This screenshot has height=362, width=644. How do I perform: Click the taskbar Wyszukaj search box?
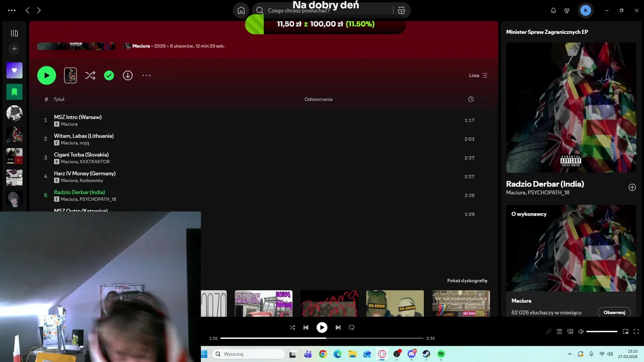pyautogui.click(x=249, y=354)
